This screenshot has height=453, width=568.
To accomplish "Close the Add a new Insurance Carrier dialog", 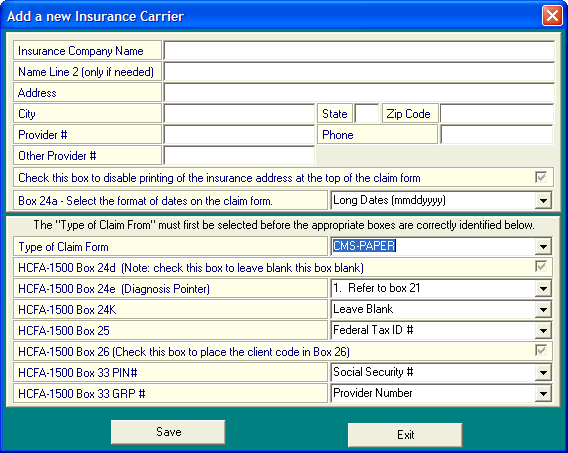I will point(552,16).
